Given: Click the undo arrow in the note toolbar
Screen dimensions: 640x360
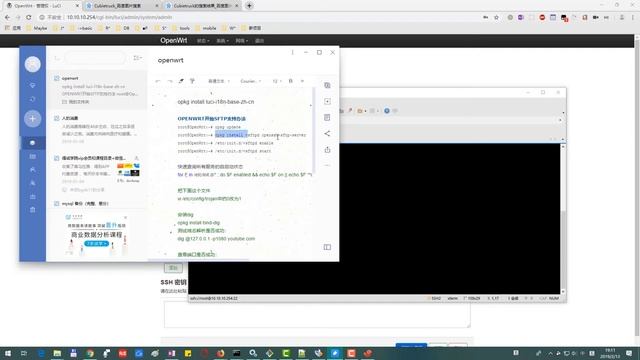Looking at the screenshot, I should (x=158, y=81).
